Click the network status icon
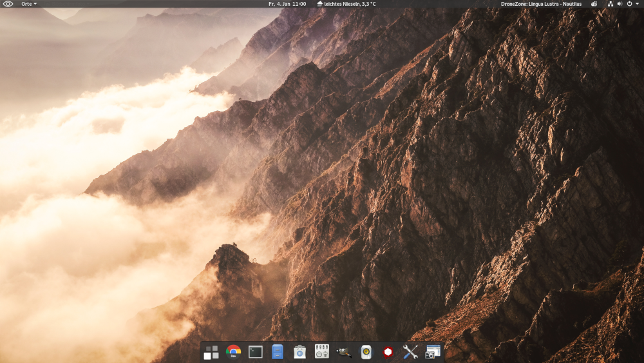 (x=611, y=4)
